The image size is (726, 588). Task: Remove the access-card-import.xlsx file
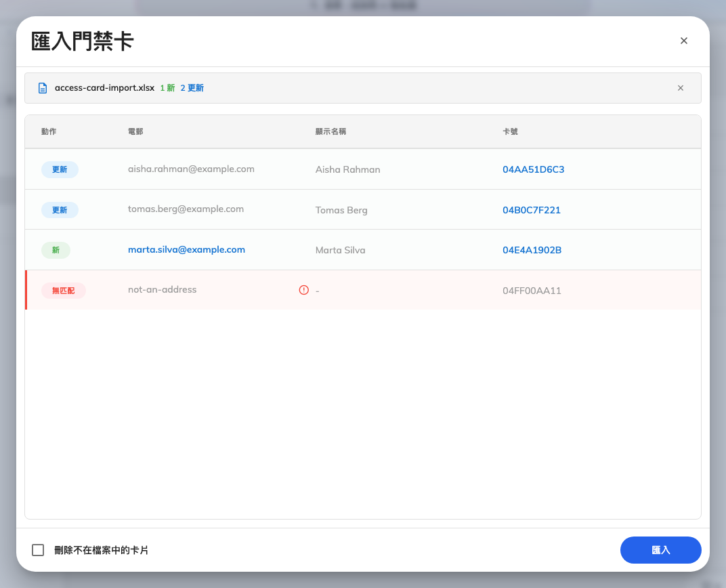point(680,88)
